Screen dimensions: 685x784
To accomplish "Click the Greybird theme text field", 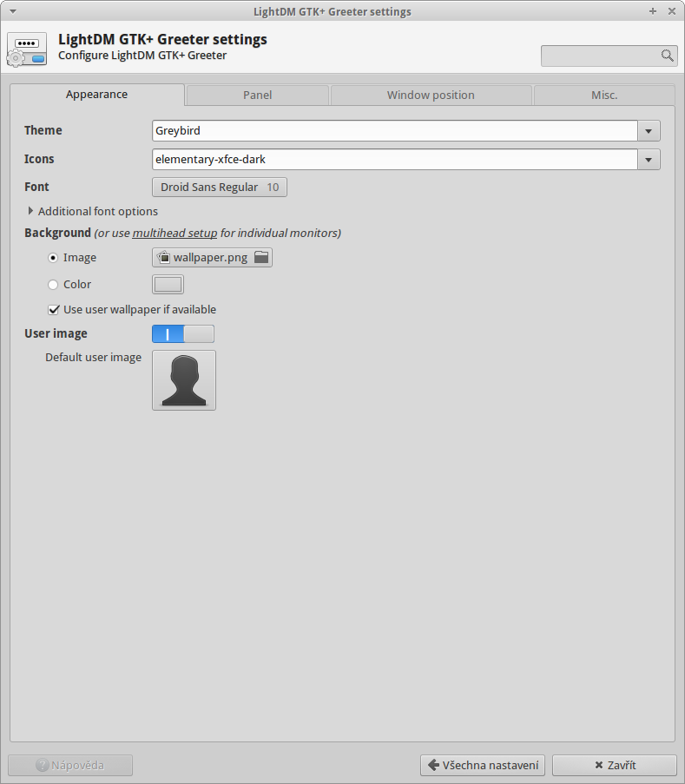I will [x=395, y=131].
